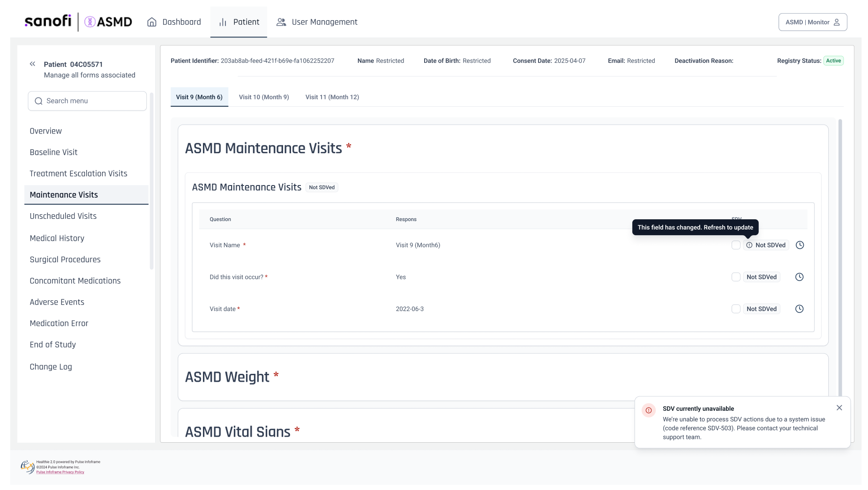Open Surgical Procedures section
Viewport: 868px width, 490px height.
click(x=65, y=260)
